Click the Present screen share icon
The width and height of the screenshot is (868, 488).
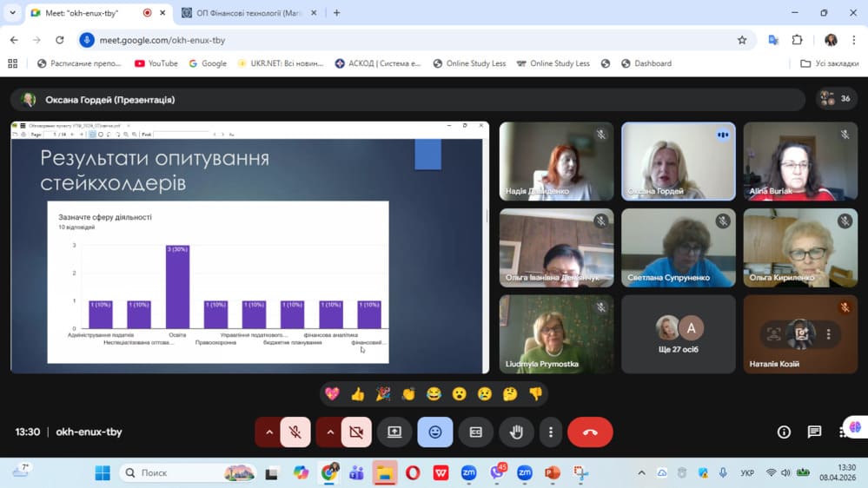[394, 432]
